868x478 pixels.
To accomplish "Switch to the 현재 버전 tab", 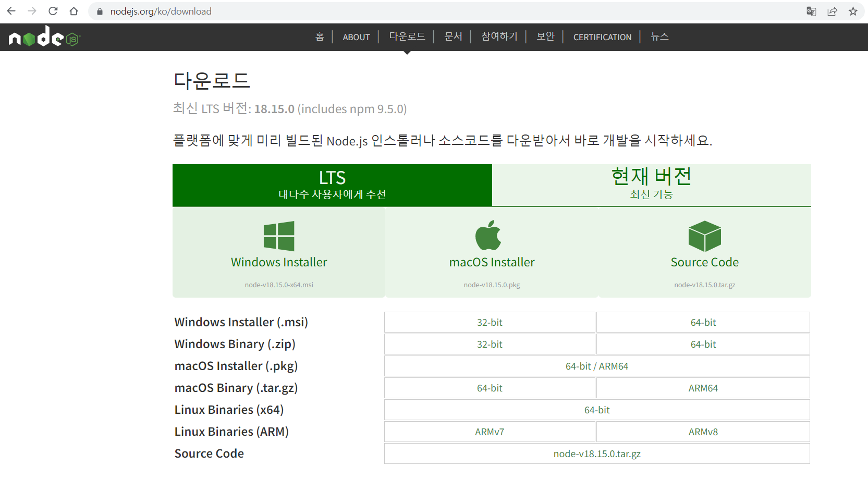I will [651, 185].
